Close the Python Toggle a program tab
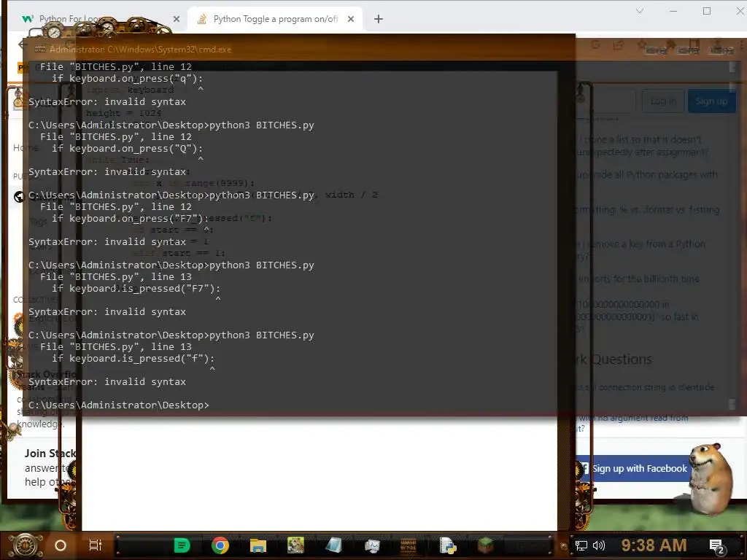Screen dimensions: 747x560 (351, 19)
